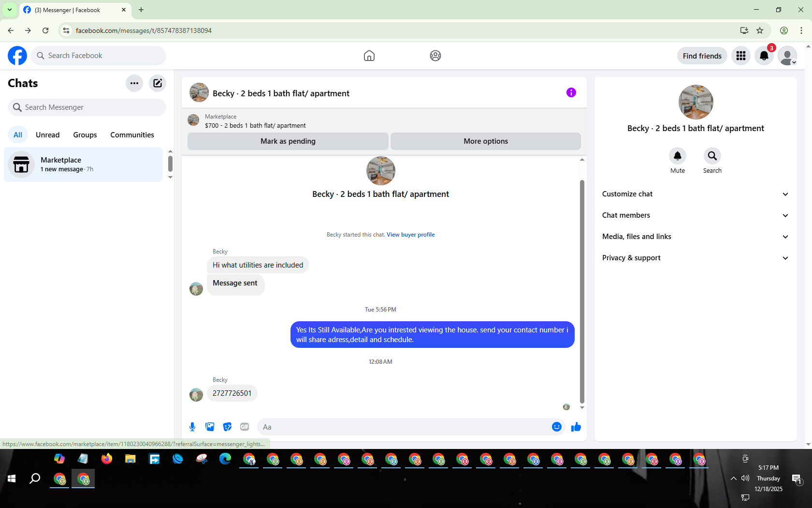Viewport: 812px width, 508px height.
Task: Open the notifications bell with 3 badge
Action: pos(764,56)
